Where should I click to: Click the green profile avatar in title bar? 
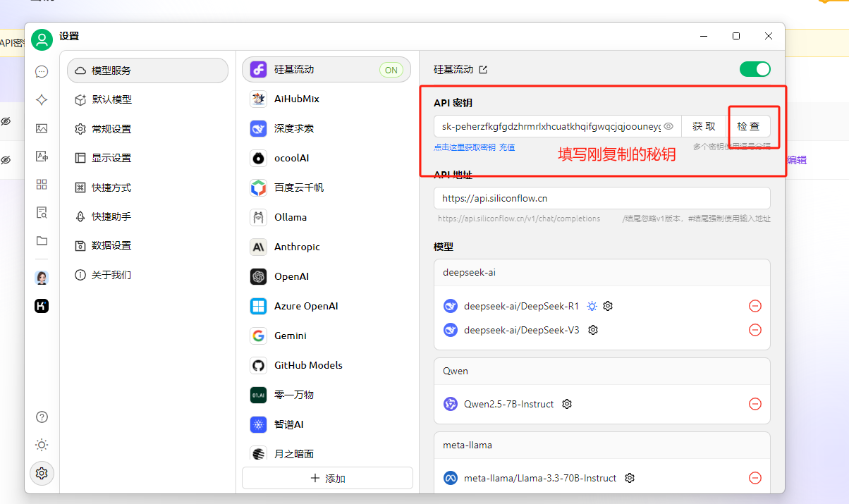tap(42, 39)
